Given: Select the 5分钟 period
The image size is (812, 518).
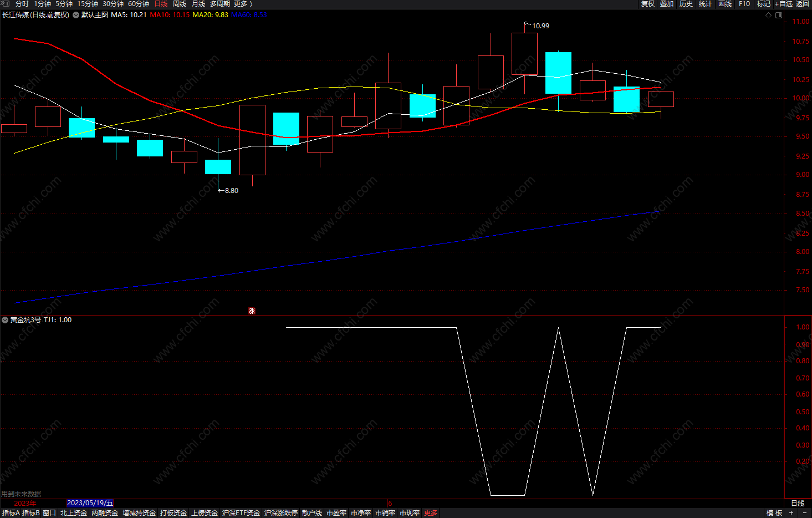Looking at the screenshot, I should (x=64, y=4).
